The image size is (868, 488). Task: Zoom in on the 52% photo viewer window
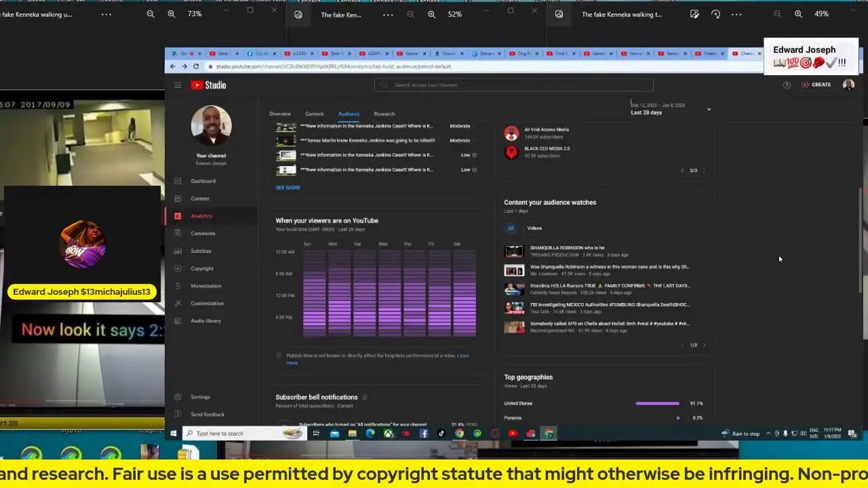coord(431,14)
